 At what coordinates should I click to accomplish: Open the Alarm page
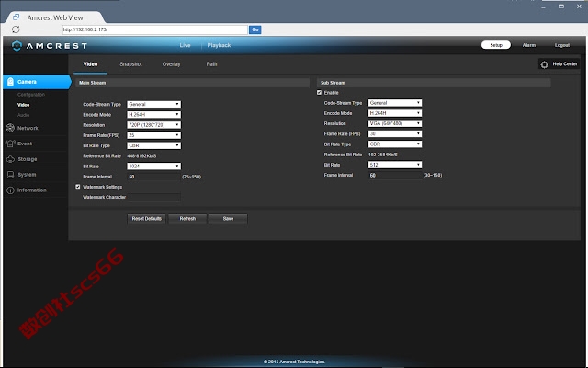pos(529,45)
